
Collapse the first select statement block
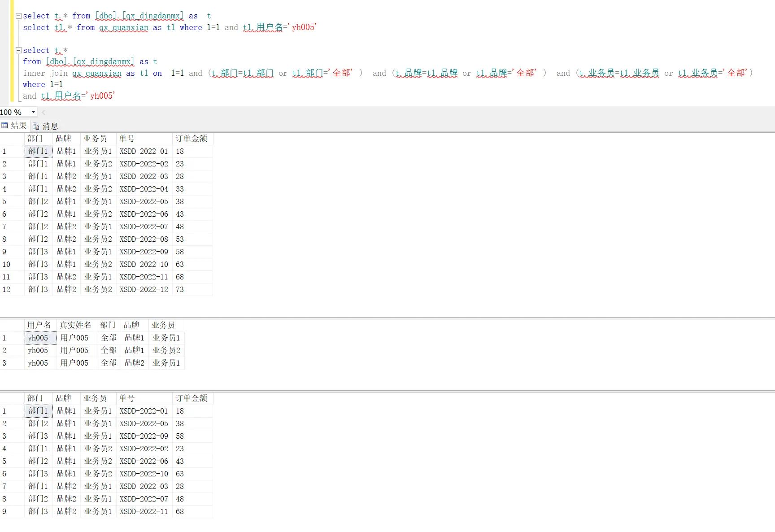pyautogui.click(x=18, y=16)
